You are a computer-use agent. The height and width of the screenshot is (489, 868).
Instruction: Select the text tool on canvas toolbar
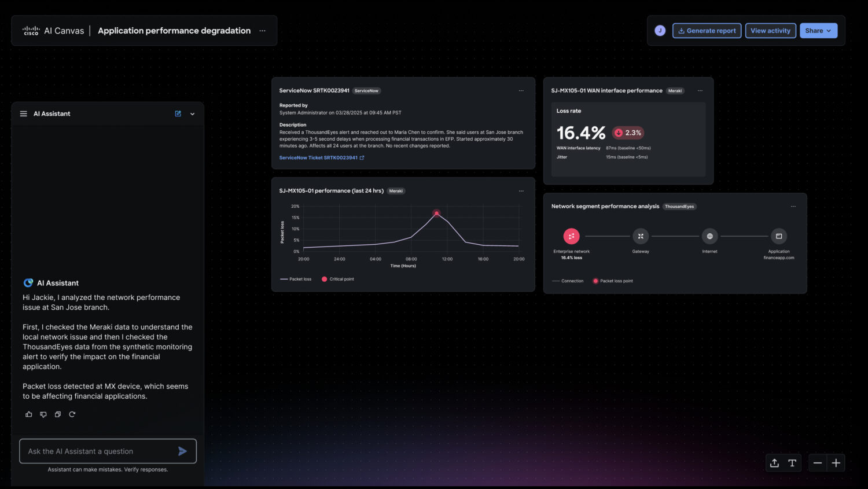pyautogui.click(x=792, y=463)
